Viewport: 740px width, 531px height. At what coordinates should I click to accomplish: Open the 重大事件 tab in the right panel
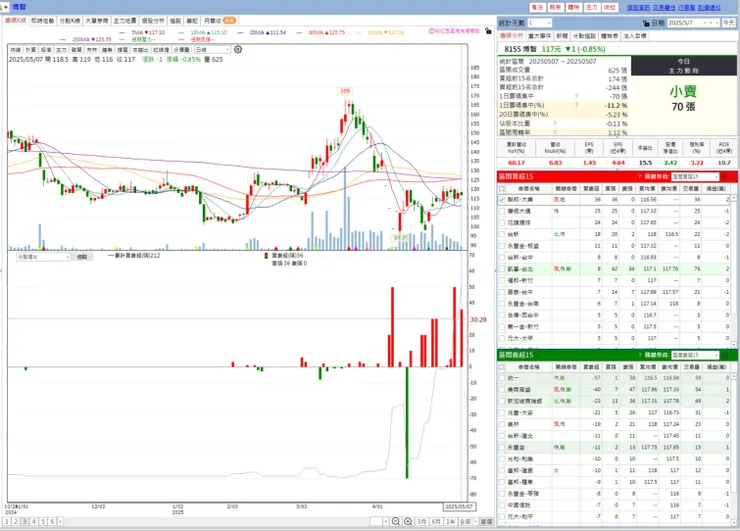click(x=539, y=36)
